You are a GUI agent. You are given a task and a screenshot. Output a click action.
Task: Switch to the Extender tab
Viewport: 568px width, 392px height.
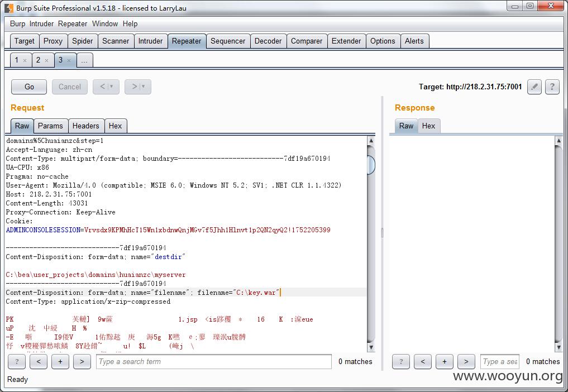346,41
